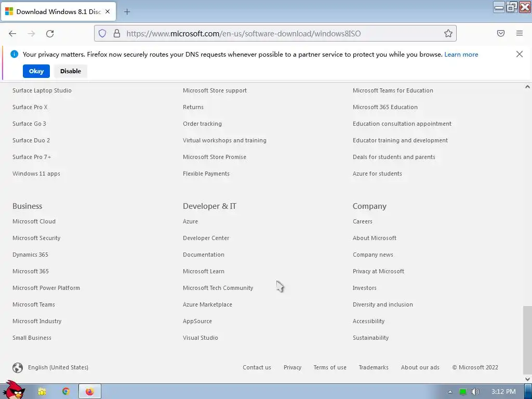Click Disable in DNS notice
The image size is (532, 399).
tap(71, 71)
